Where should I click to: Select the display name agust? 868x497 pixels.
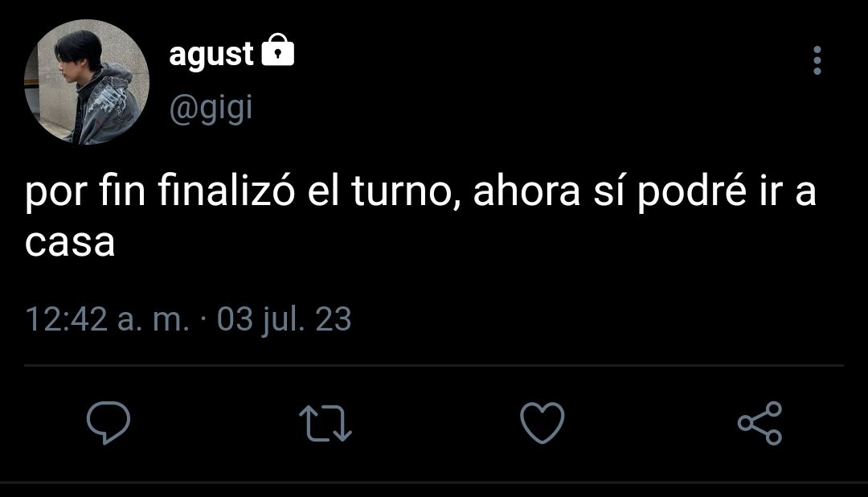211,55
